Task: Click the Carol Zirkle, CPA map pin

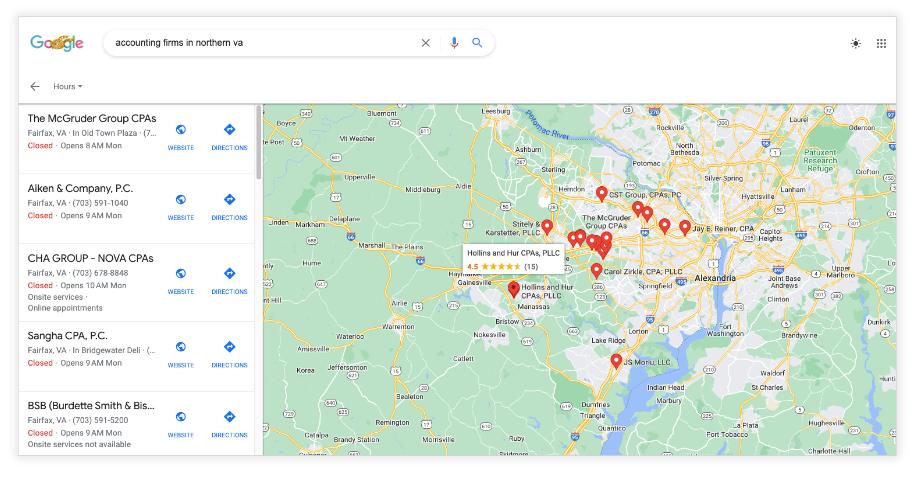Action: (596, 271)
